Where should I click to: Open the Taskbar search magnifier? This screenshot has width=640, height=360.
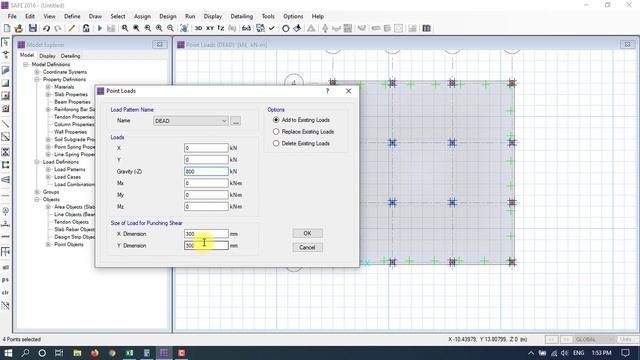tap(25, 353)
